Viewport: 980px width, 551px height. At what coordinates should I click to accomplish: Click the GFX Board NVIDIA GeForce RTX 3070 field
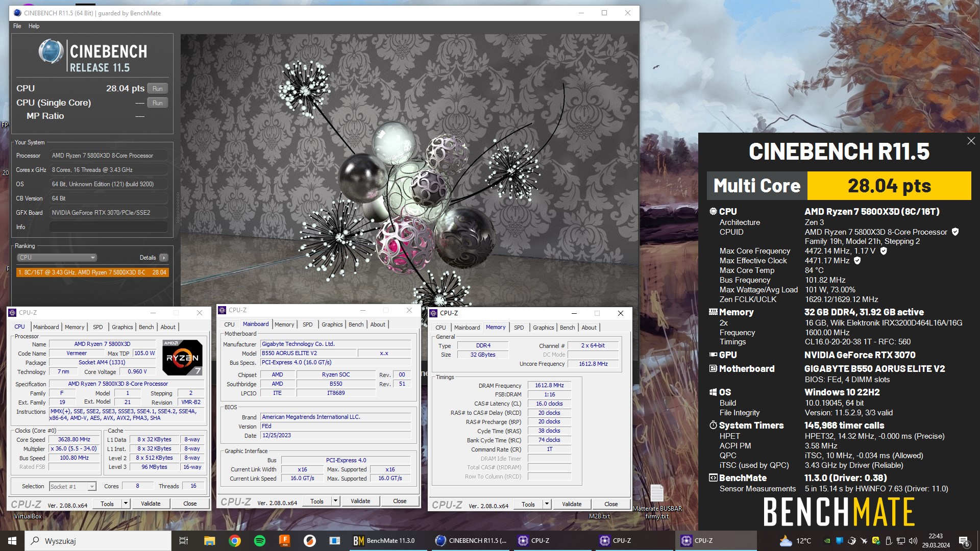pyautogui.click(x=108, y=213)
